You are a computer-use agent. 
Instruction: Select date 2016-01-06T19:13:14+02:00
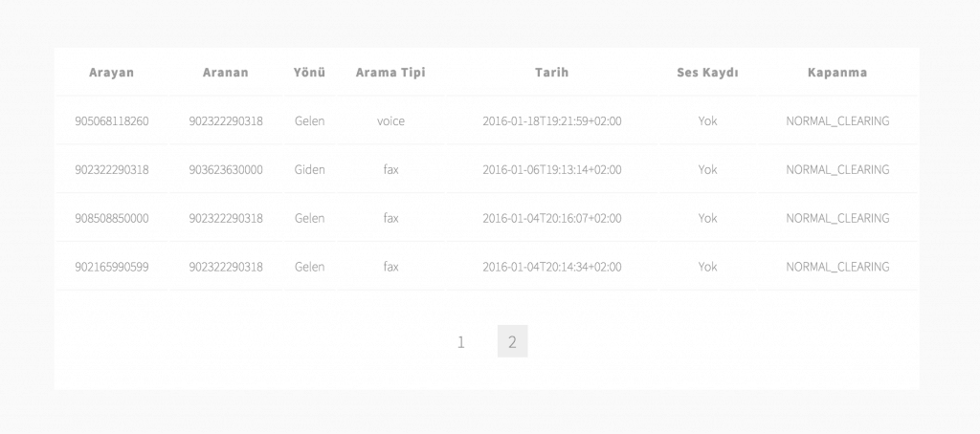[552, 170]
